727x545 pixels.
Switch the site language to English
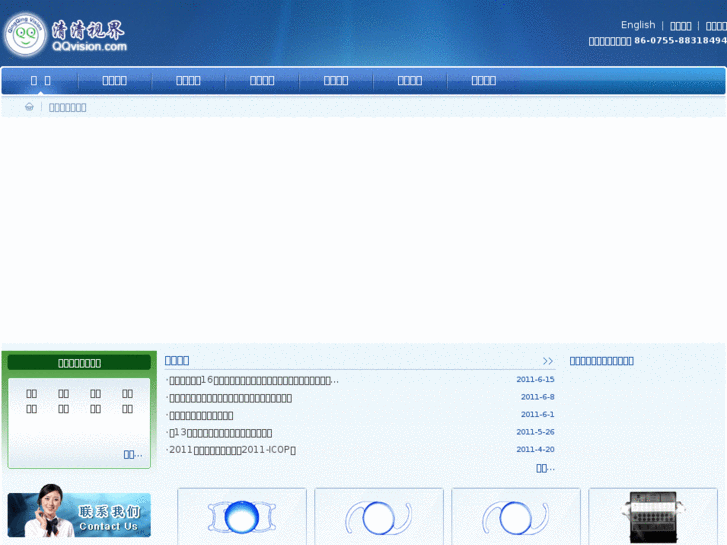click(x=638, y=25)
